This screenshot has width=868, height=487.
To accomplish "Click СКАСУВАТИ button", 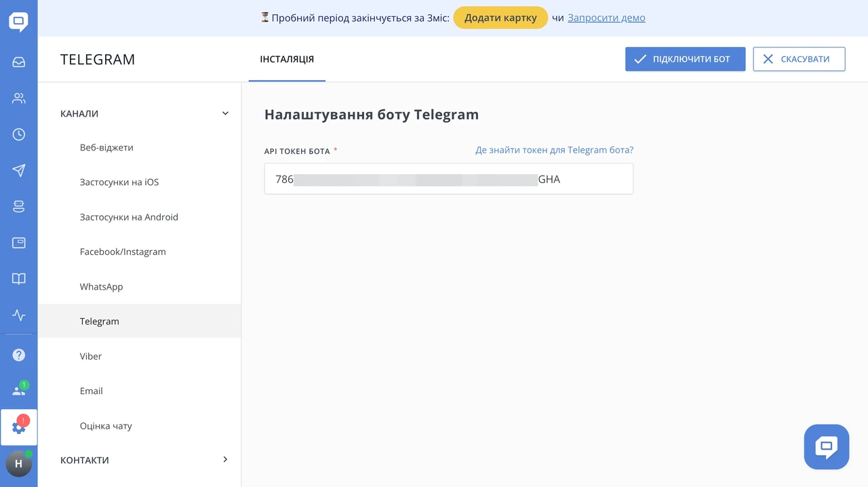I will pyautogui.click(x=799, y=59).
